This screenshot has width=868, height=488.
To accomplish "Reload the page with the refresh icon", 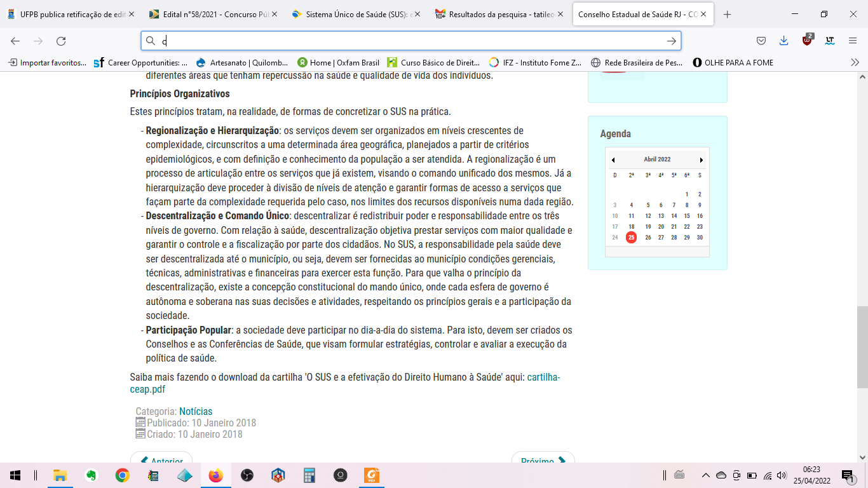I will 61,41.
